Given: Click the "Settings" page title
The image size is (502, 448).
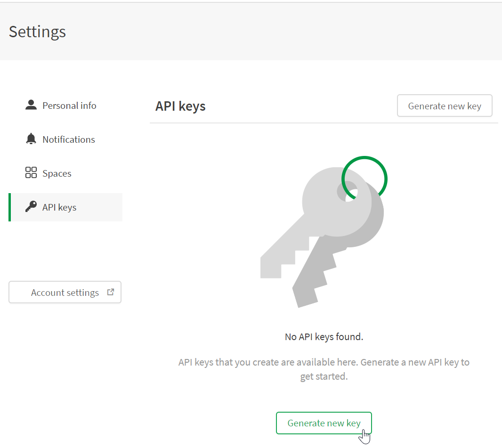Looking at the screenshot, I should pos(38,32).
